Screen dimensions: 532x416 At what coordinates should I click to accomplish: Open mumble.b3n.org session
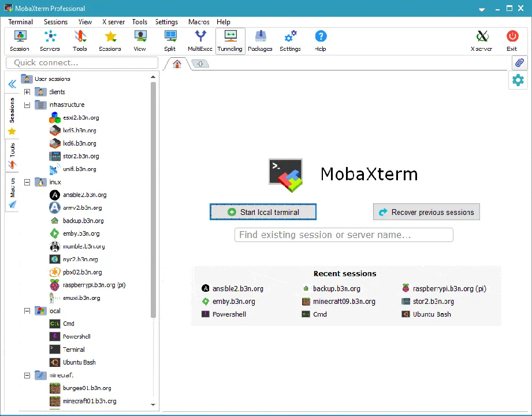(78, 247)
